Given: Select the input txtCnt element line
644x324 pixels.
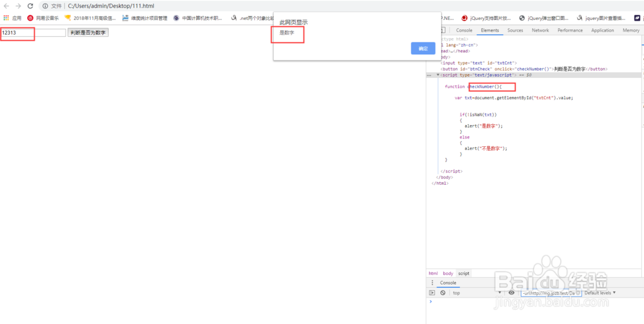Looking at the screenshot, I should (478, 63).
